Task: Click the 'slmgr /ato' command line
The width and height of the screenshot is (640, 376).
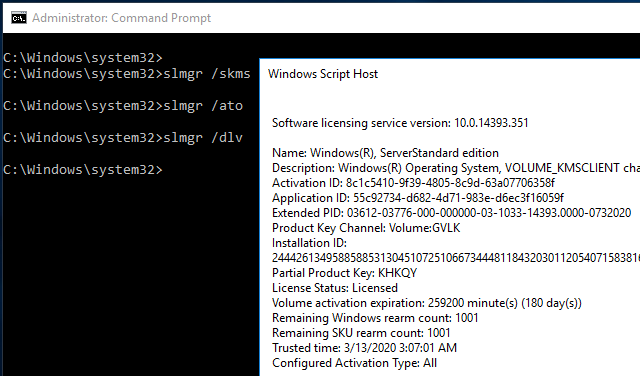Action: point(123,106)
